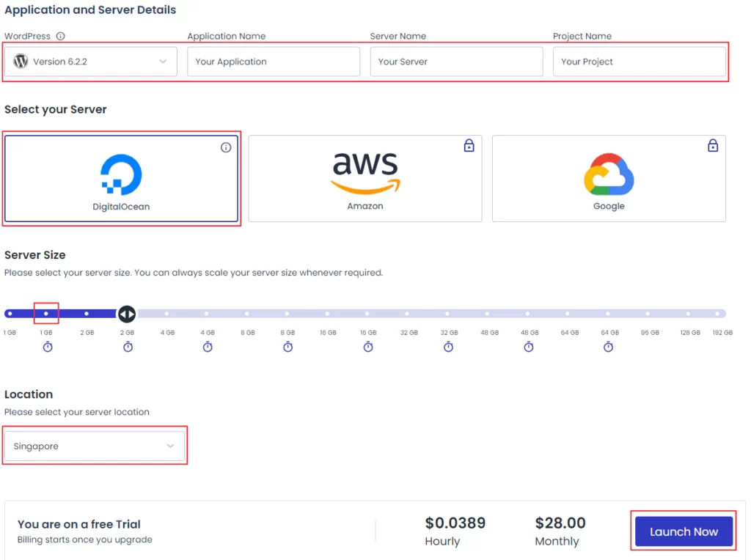Click the AWS logo
Image resolution: width=751 pixels, height=560 pixels.
tap(365, 173)
